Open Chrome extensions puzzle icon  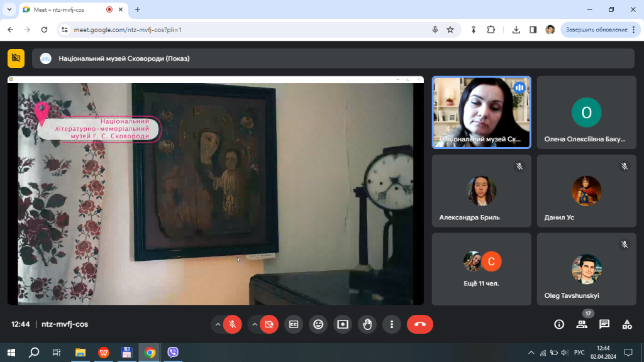491,30
